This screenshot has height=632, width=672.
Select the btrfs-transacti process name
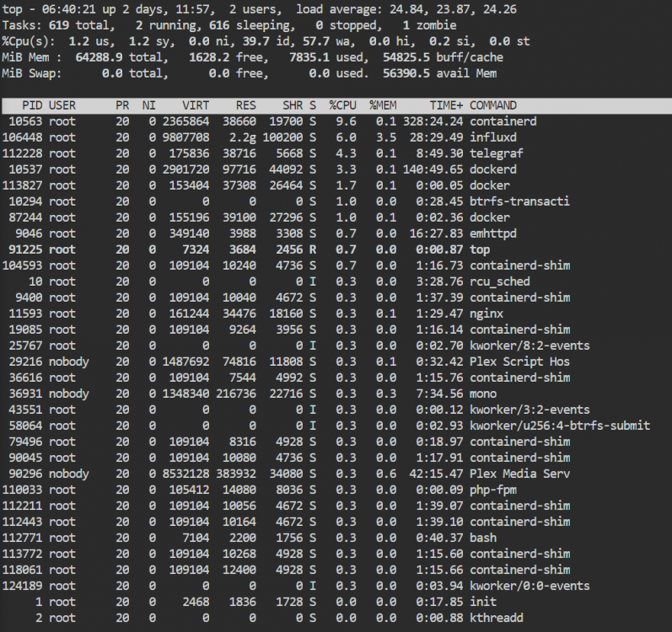[520, 201]
